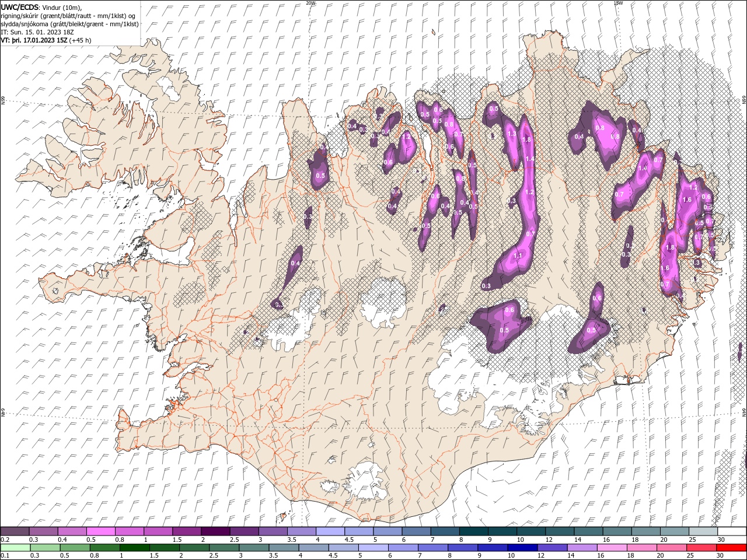Click the darkest purple snow swatch labeled 2
The height and width of the screenshot is (560, 747).
pyautogui.click(x=215, y=531)
